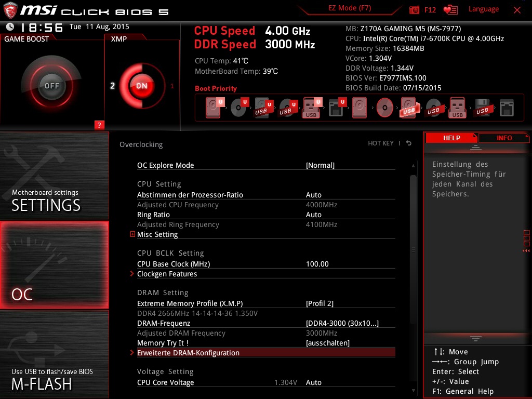Click the red question mark help icon
532x399 pixels.
99,125
